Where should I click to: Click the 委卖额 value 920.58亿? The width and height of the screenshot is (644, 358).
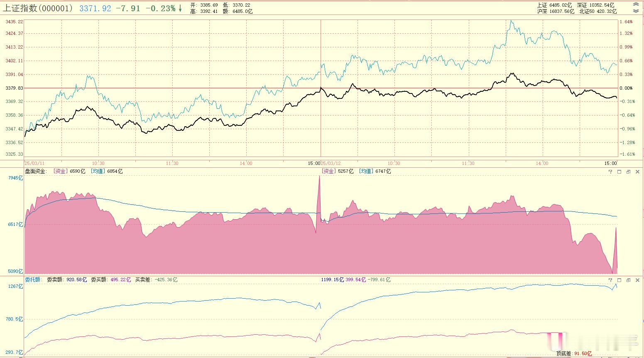77,280
